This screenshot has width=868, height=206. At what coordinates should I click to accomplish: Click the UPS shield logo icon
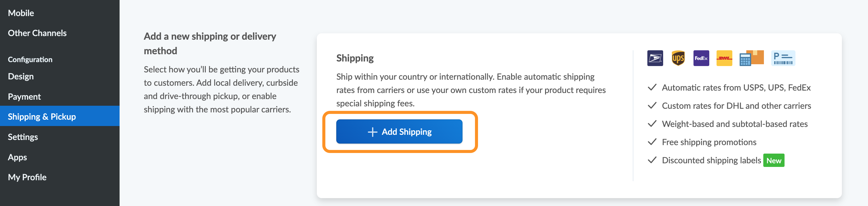(678, 58)
